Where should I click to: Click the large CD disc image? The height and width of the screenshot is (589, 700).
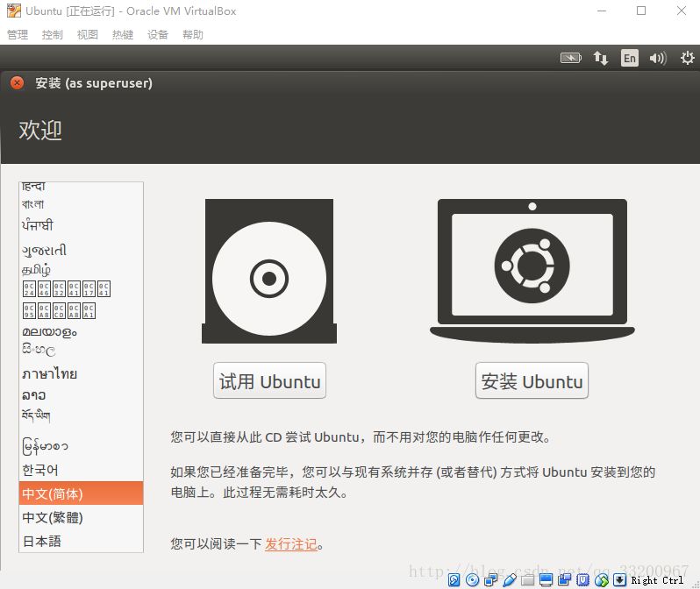pyautogui.click(x=269, y=272)
